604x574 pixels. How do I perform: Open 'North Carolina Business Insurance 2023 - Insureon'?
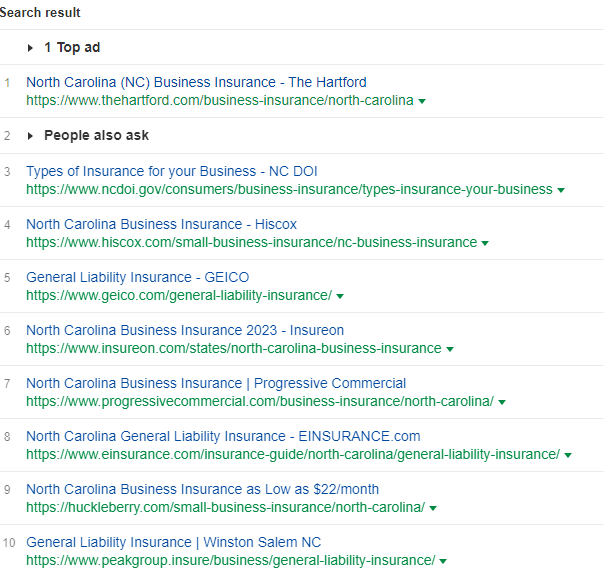tap(185, 330)
